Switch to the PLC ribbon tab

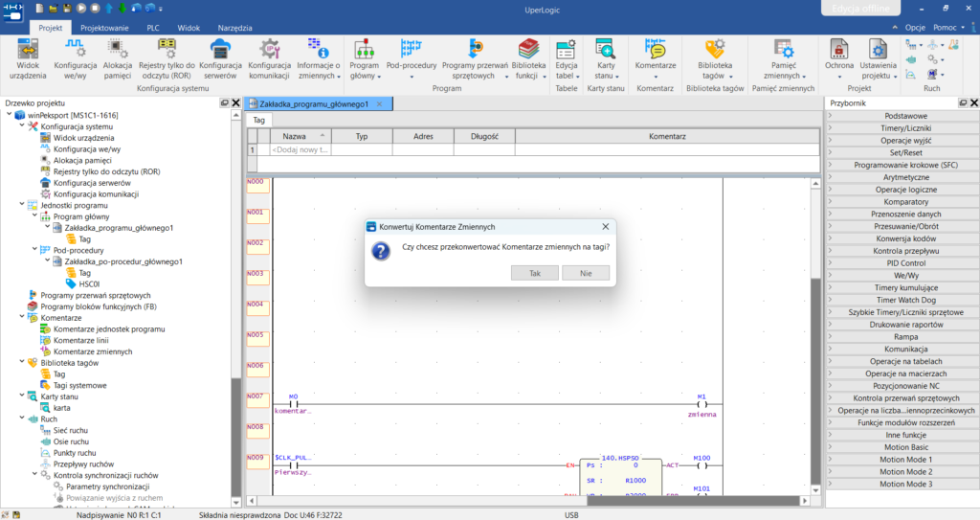[x=153, y=28]
